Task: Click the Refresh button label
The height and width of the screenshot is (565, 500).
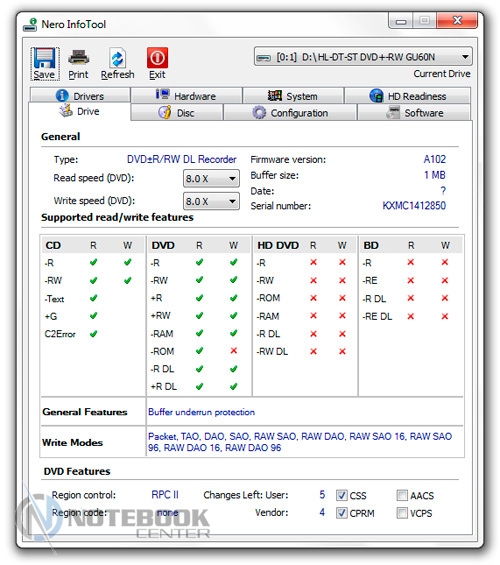Action: pyautogui.click(x=117, y=75)
